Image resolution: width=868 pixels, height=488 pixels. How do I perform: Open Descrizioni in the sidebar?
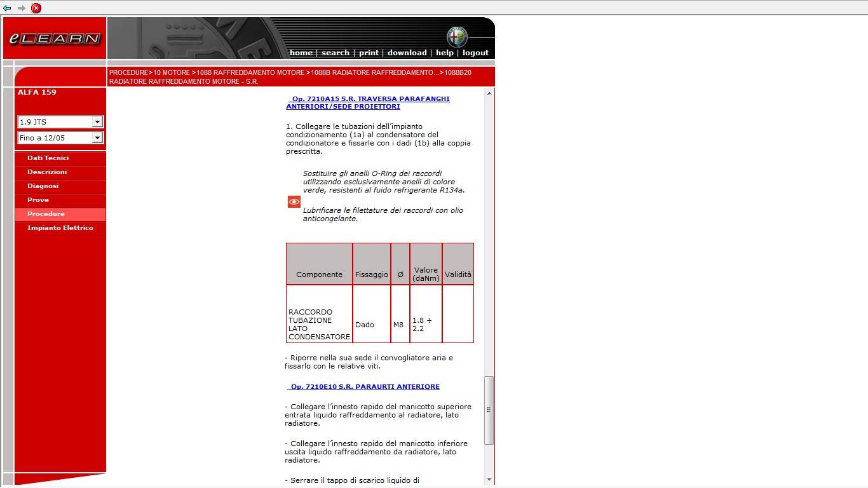[x=60, y=172]
